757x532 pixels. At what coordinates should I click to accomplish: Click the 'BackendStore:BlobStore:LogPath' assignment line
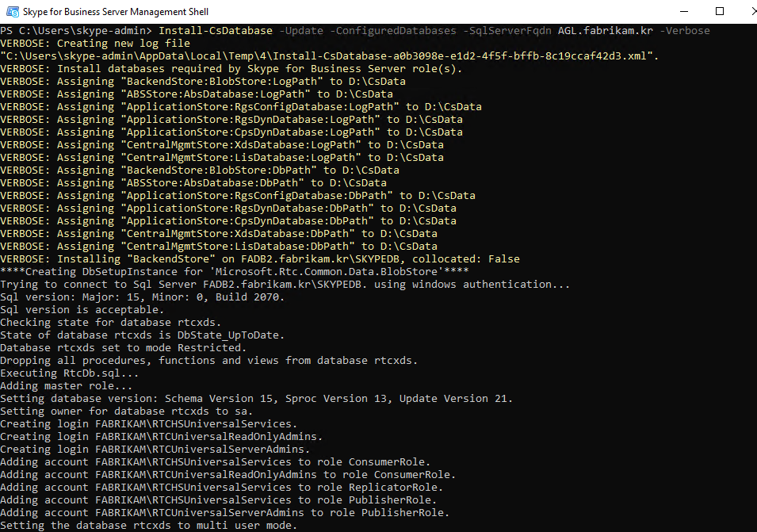coord(203,81)
